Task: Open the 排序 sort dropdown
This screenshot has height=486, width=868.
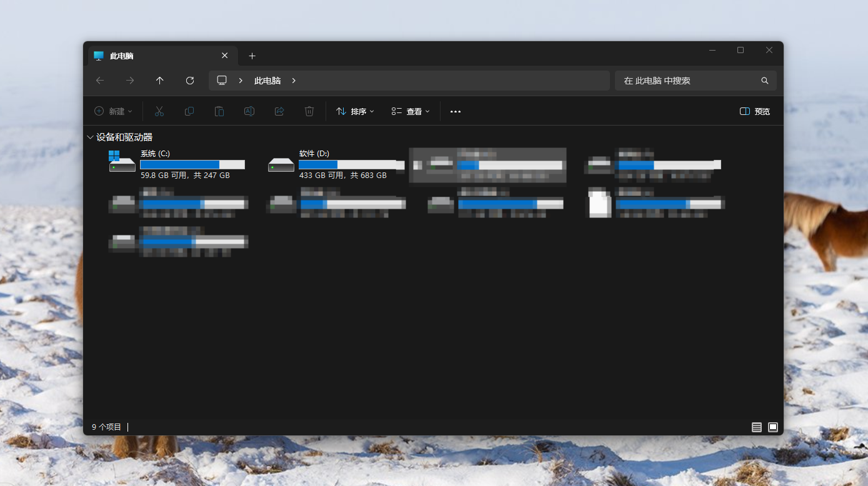Action: click(x=355, y=111)
